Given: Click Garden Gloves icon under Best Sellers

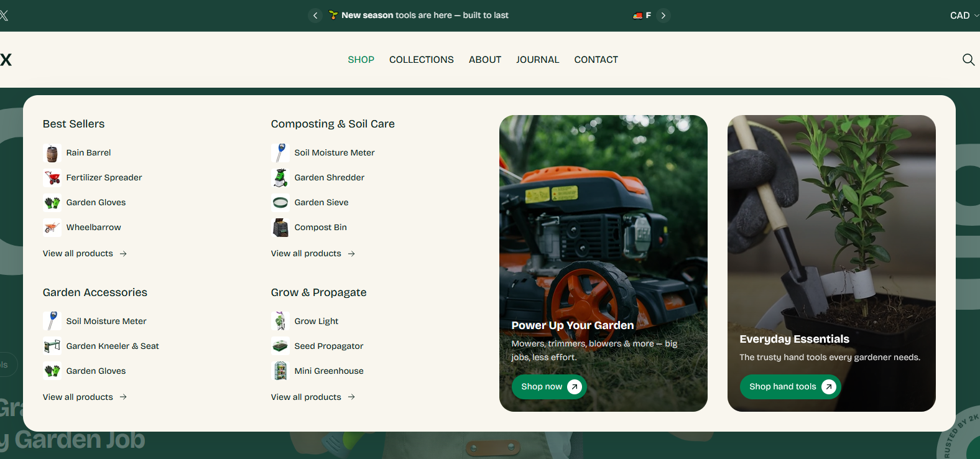Looking at the screenshot, I should click(x=52, y=203).
